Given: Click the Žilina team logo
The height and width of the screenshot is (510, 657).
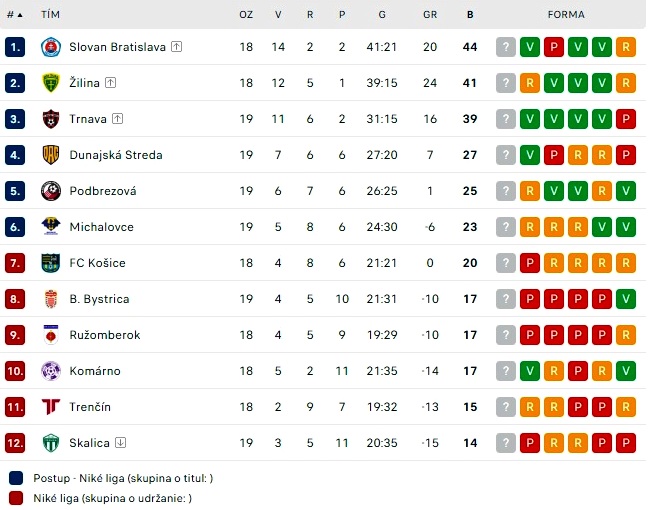Looking at the screenshot, I should [51, 83].
